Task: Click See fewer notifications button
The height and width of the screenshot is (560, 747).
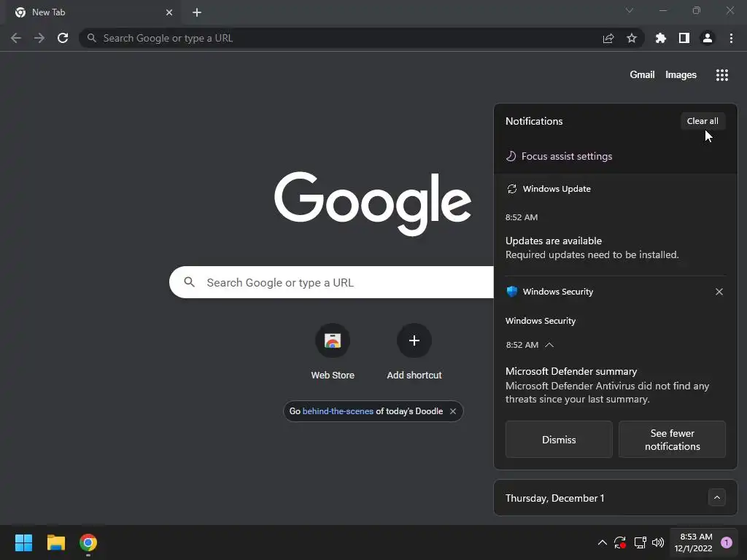Action: pyautogui.click(x=672, y=440)
